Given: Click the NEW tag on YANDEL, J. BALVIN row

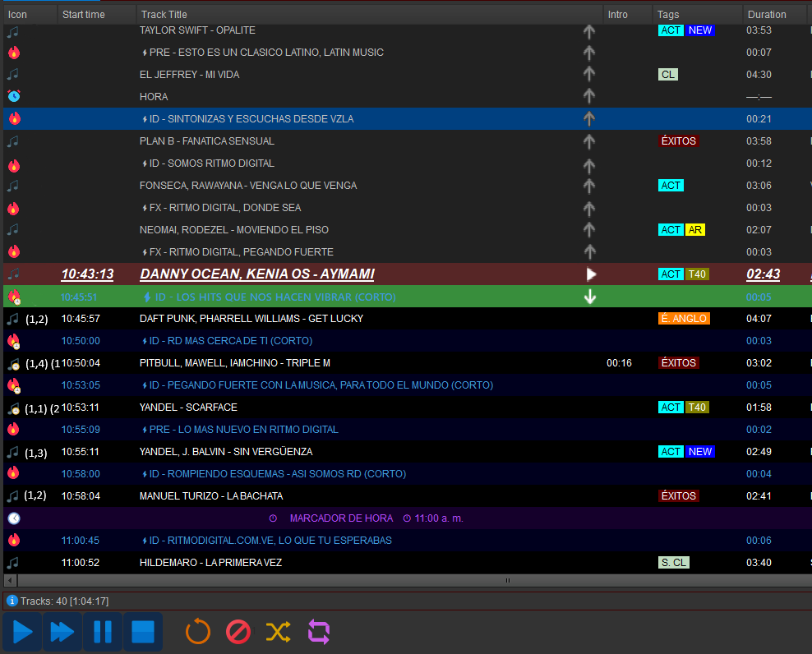Looking at the screenshot, I should [x=700, y=452].
